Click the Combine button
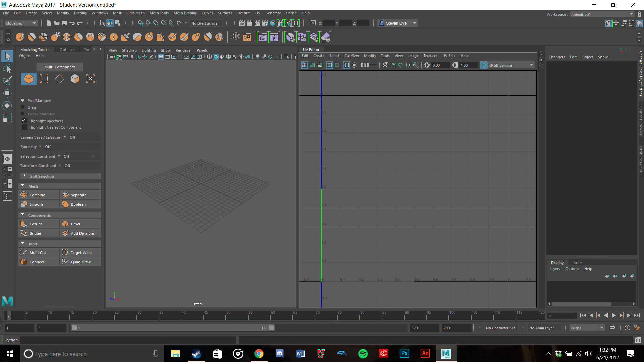644x362 pixels. coord(39,195)
